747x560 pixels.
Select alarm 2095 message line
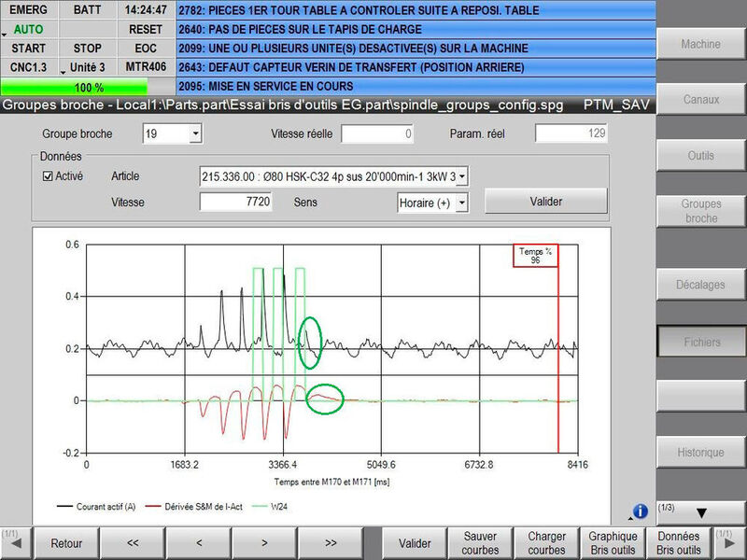(416, 87)
